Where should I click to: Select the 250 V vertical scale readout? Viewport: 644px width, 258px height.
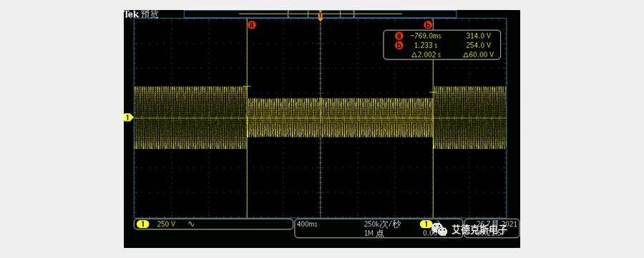[x=166, y=224]
